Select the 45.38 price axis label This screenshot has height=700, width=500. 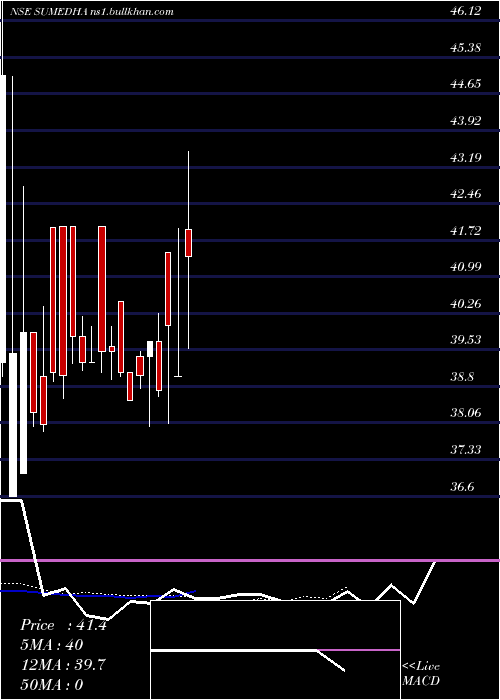click(466, 47)
